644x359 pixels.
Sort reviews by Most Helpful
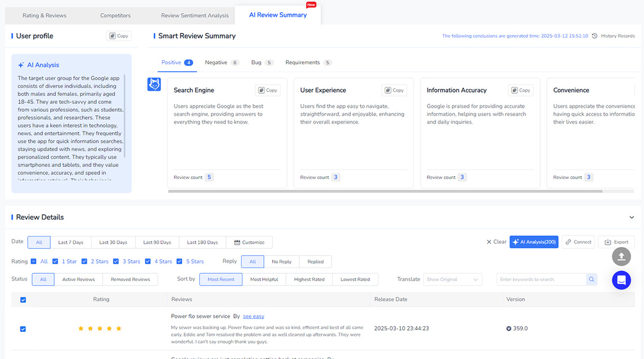(264, 279)
